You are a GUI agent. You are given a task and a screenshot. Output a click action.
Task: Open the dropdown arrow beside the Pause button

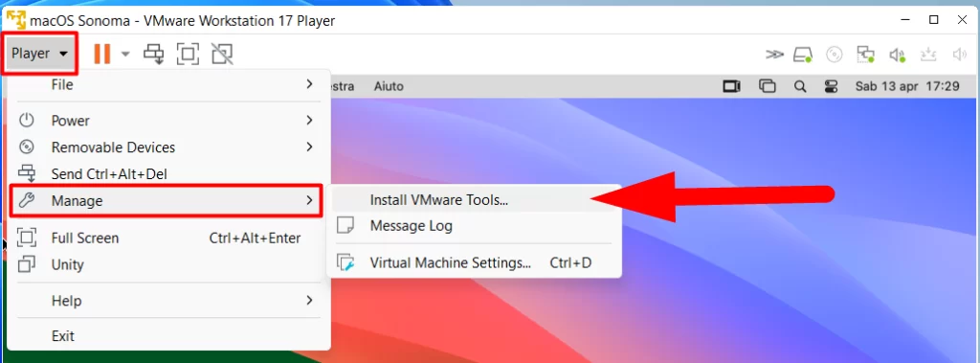(125, 54)
